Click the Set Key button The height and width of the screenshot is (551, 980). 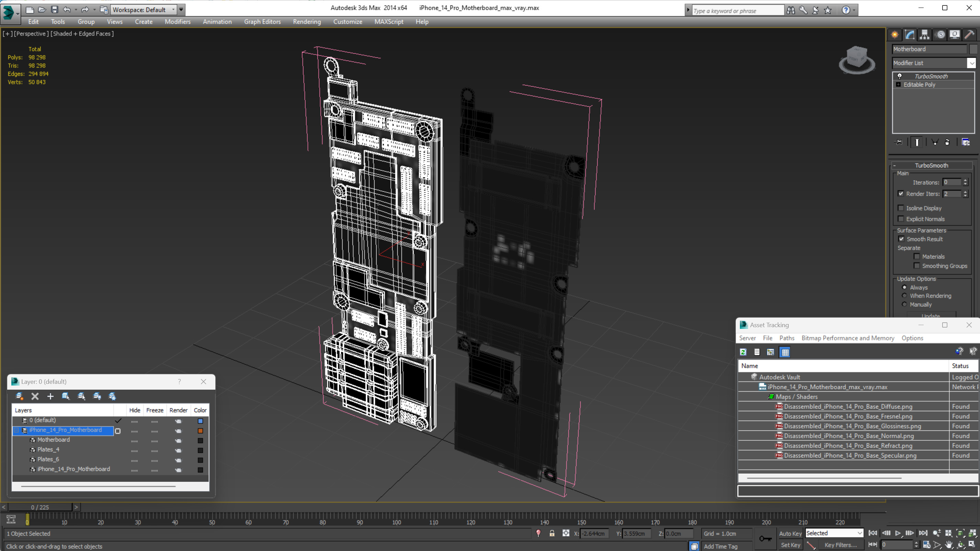point(790,545)
